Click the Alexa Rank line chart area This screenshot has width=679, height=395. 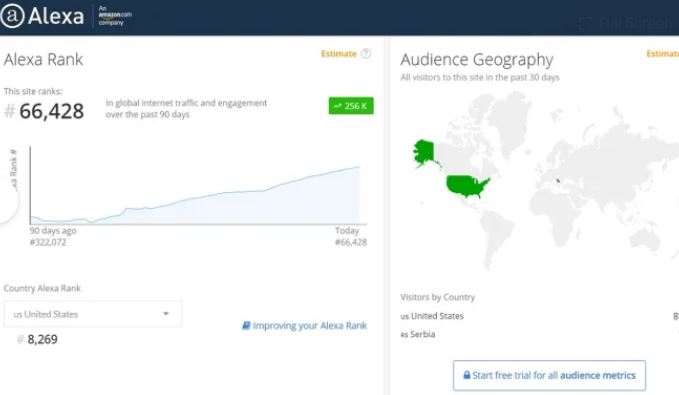click(198, 186)
